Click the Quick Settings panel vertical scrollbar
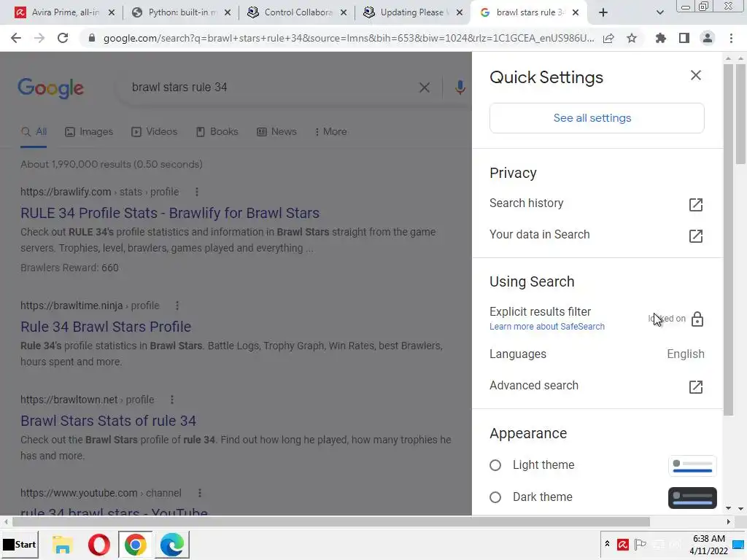This screenshot has width=747, height=560. point(728,239)
